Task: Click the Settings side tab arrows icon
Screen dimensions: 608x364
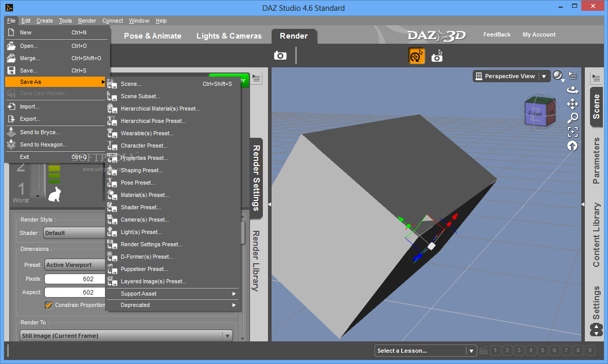Action: tap(596, 330)
